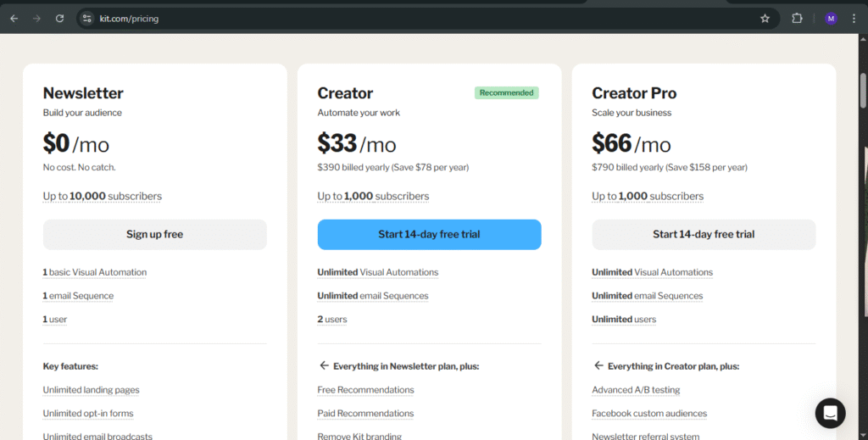Click Free Recommendations feature
The image size is (868, 440).
(x=365, y=390)
